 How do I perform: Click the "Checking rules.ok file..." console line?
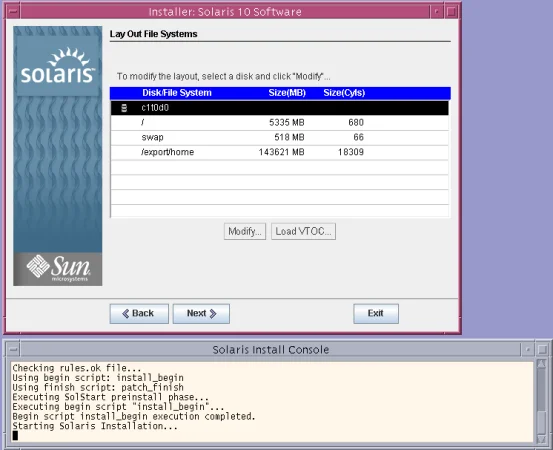point(77,368)
